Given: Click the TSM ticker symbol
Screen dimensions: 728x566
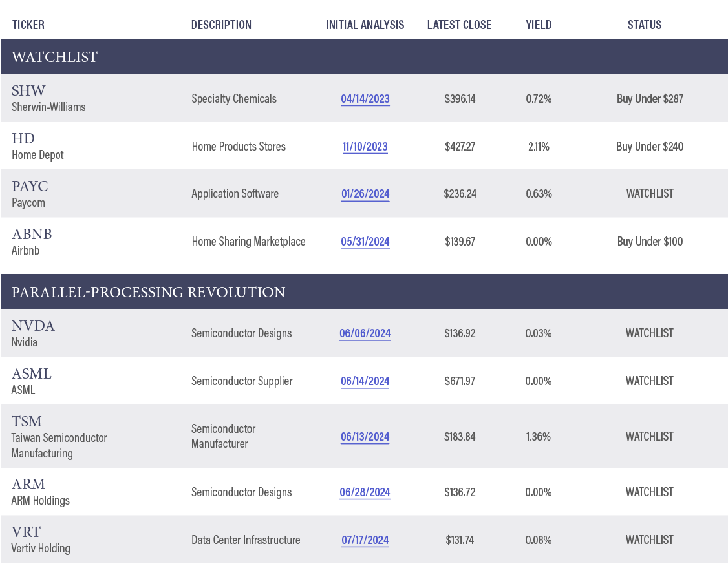Looking at the screenshot, I should (27, 421).
